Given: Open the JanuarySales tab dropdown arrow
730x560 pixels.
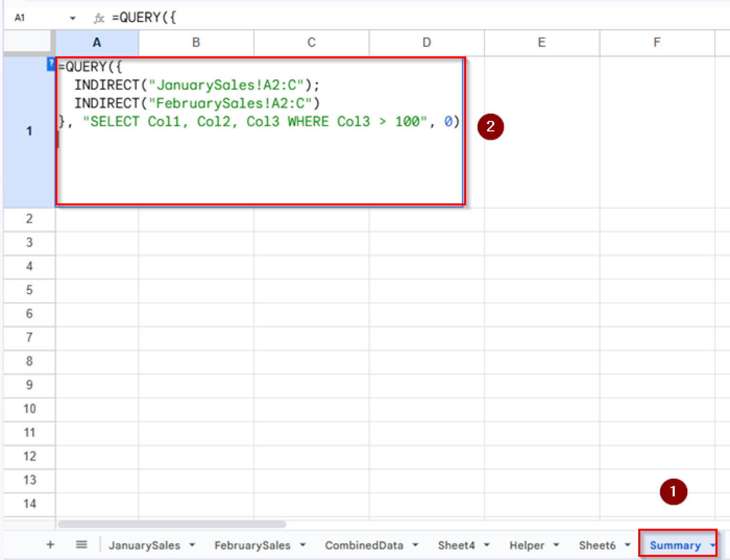Looking at the screenshot, I should [x=192, y=545].
